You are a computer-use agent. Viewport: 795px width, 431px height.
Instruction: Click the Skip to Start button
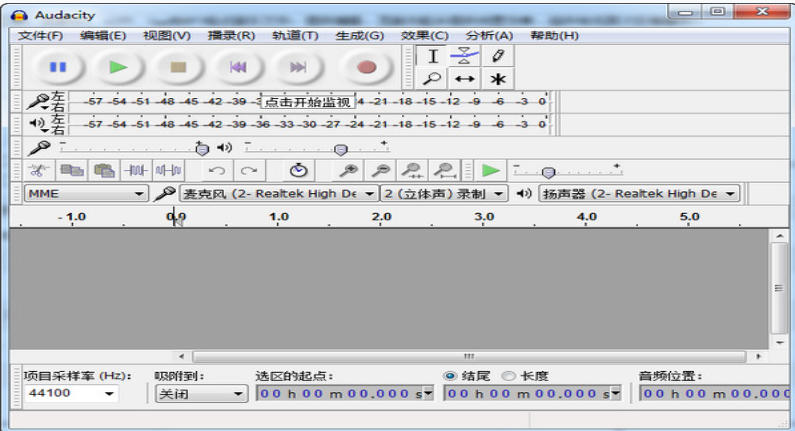pos(238,67)
